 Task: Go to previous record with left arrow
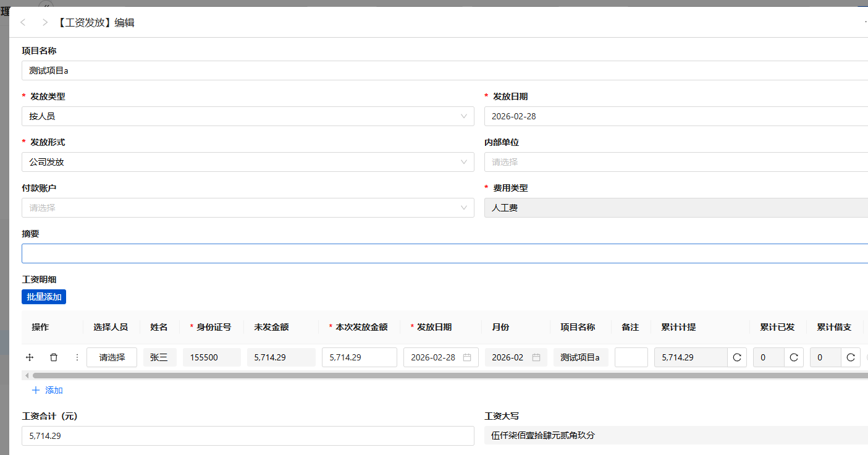[x=23, y=23]
